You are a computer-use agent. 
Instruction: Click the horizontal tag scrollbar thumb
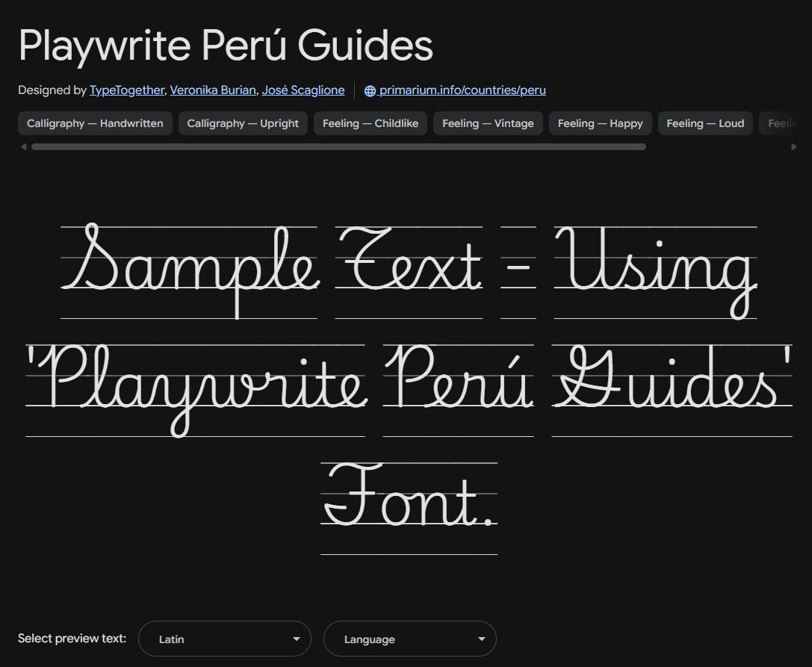click(x=338, y=147)
